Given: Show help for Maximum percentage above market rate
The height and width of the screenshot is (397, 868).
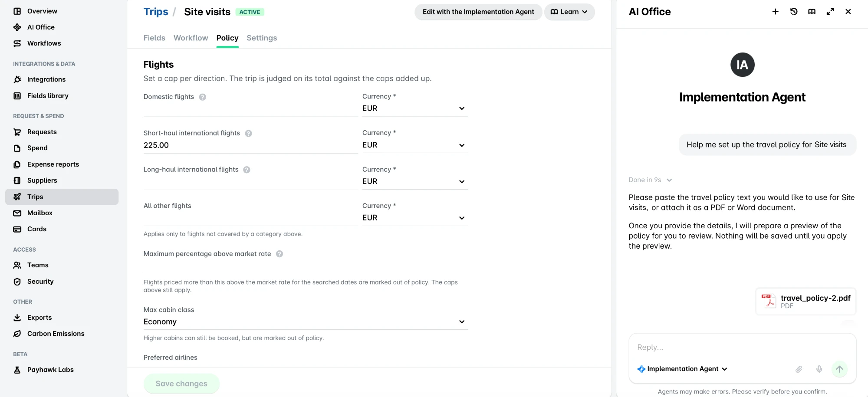Looking at the screenshot, I should coord(279,254).
